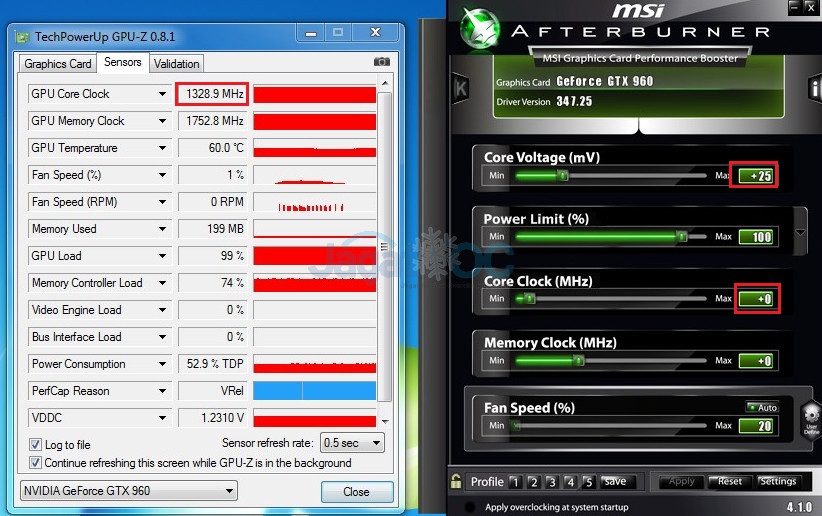Open Memory Controller Load sensor dropdown

[x=163, y=283]
